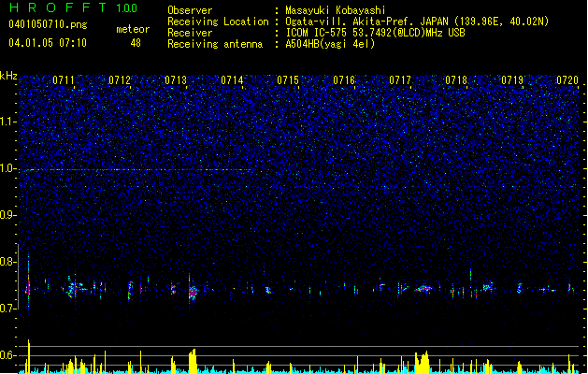Click the 0.6 kHz axis label
This screenshot has width=588, height=374.
[8, 355]
